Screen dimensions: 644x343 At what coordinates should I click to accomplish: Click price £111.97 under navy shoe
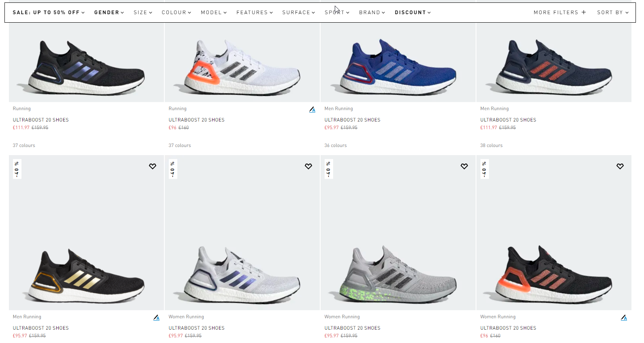point(489,128)
